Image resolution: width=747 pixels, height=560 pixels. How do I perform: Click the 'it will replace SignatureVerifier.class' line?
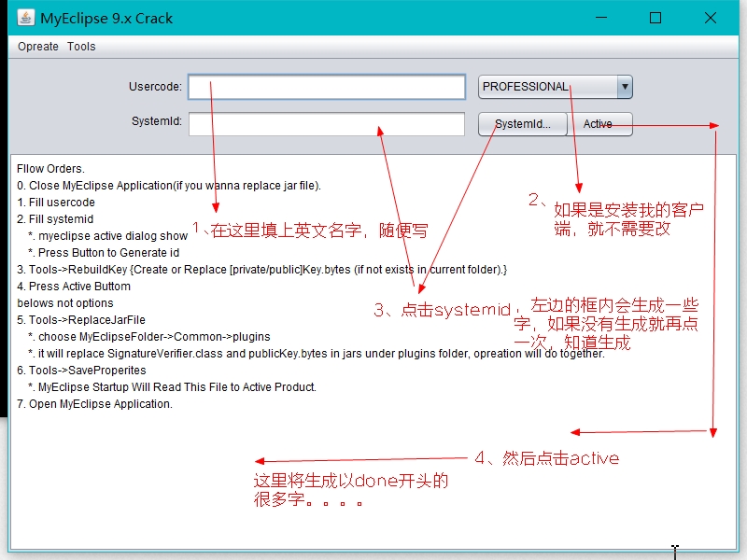click(x=317, y=354)
